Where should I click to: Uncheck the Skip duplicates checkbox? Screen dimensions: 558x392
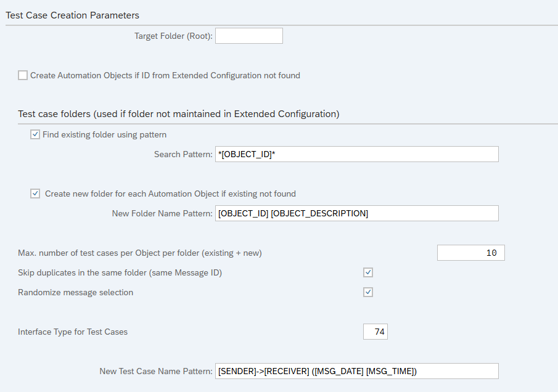tap(368, 272)
